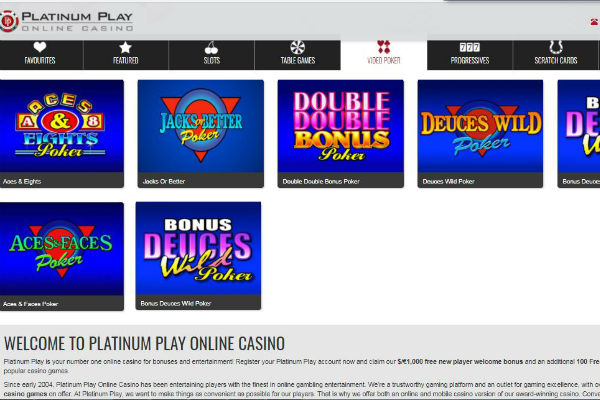Open the Deuces Wild Poker game image
600x400 pixels.
(480, 126)
